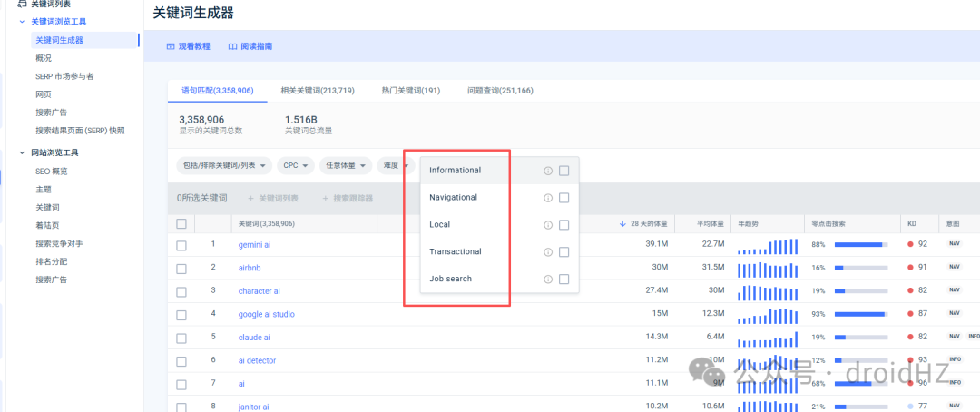Click info icon next to Local

tap(548, 225)
